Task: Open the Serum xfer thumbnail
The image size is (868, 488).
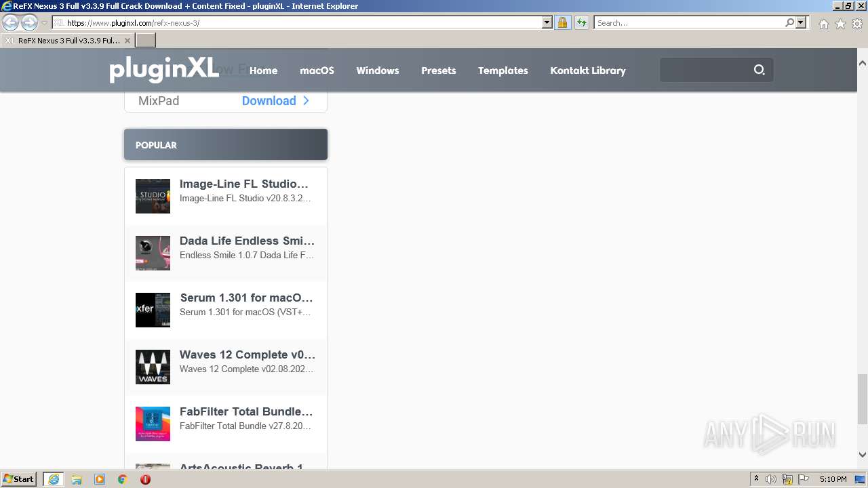Action: click(x=153, y=310)
